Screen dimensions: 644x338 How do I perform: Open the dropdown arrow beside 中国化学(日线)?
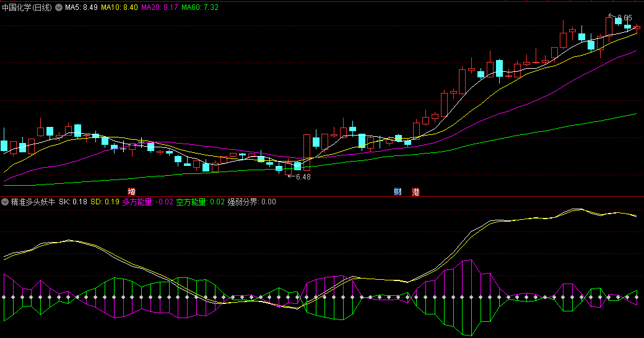click(59, 7)
